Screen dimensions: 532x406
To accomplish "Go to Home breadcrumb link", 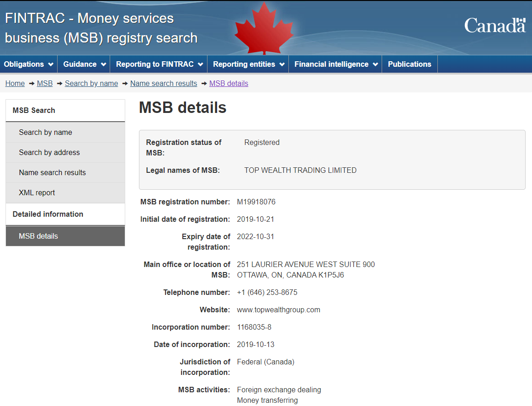I will click(15, 84).
